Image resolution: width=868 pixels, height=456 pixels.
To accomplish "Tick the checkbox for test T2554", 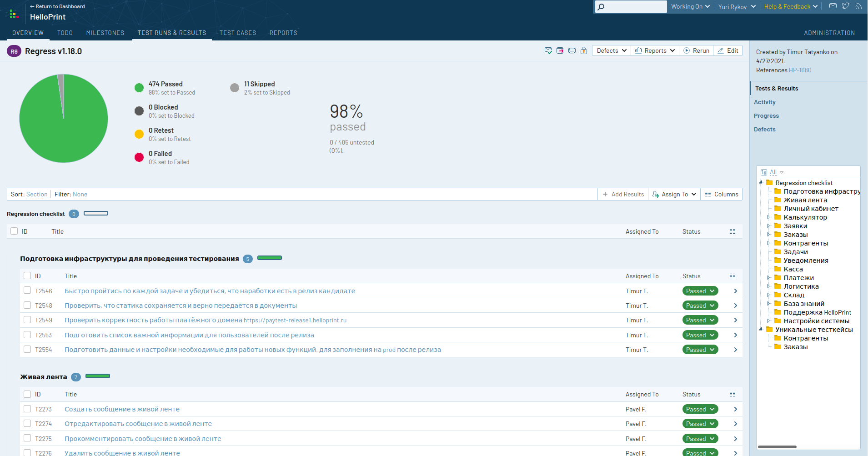I will coord(27,349).
